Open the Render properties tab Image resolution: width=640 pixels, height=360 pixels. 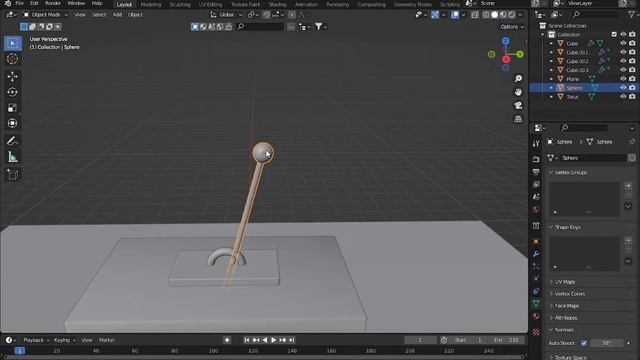click(536, 159)
